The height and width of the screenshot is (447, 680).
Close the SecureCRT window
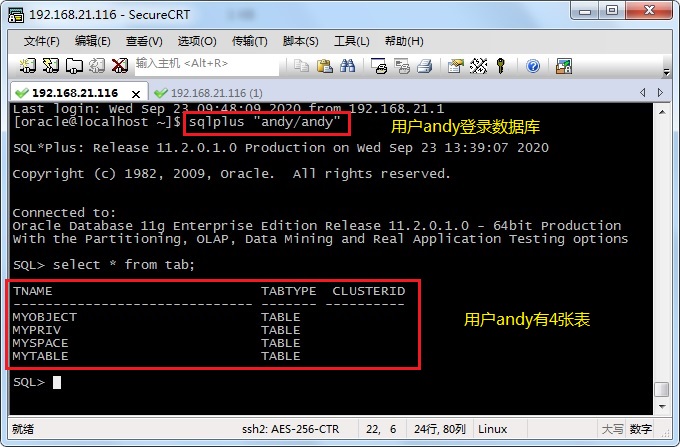(649, 11)
